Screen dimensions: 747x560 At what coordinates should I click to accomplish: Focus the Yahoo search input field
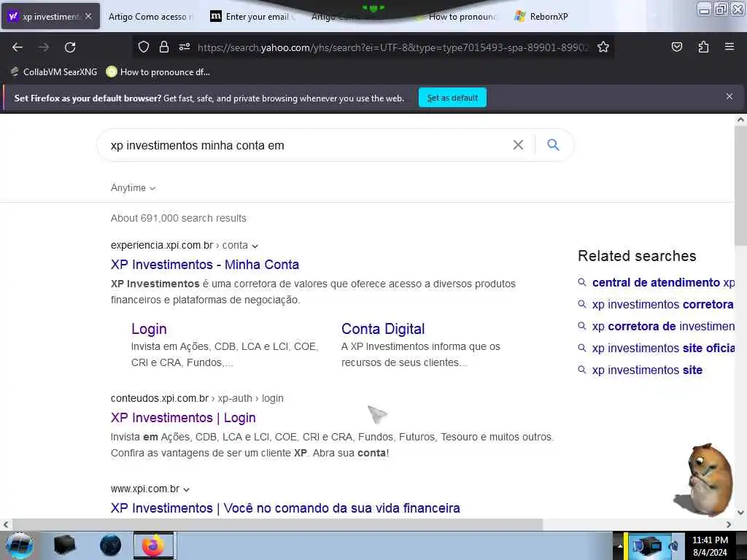point(305,145)
